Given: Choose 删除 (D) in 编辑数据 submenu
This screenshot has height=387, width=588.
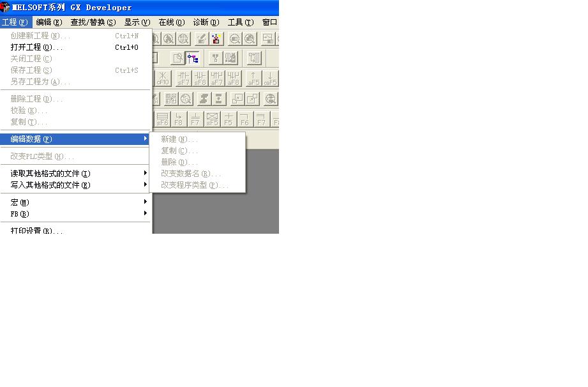Looking at the screenshot, I should (x=198, y=162).
